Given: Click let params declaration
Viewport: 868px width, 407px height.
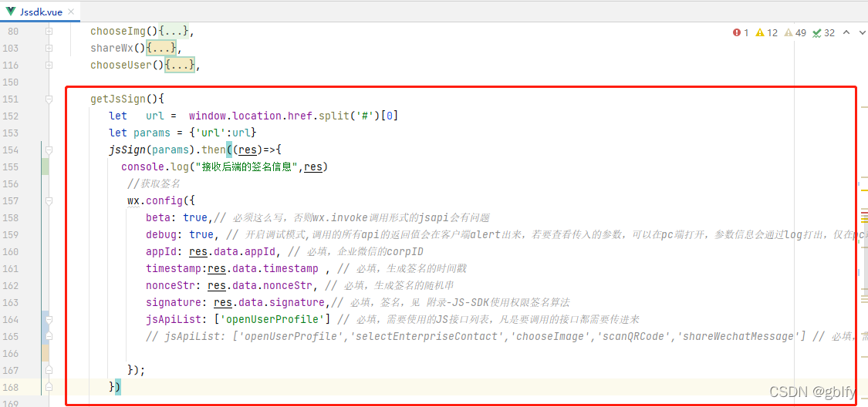Looking at the screenshot, I should click(x=183, y=133).
